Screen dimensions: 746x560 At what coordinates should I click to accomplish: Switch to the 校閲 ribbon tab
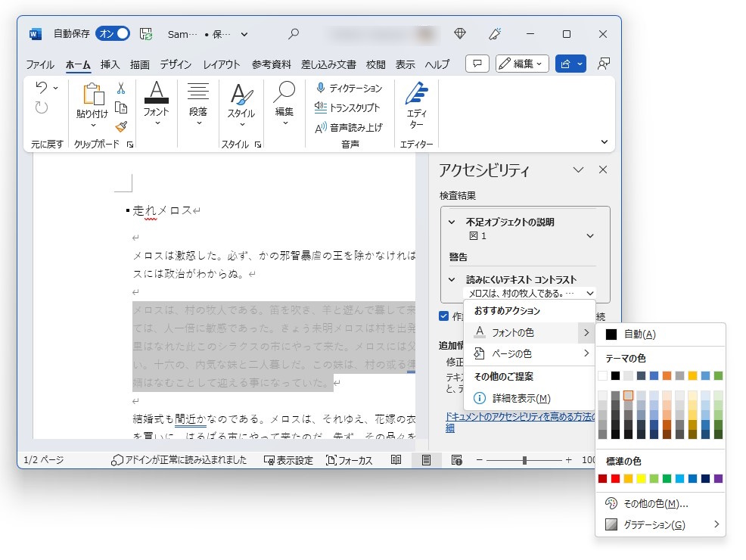click(x=375, y=64)
